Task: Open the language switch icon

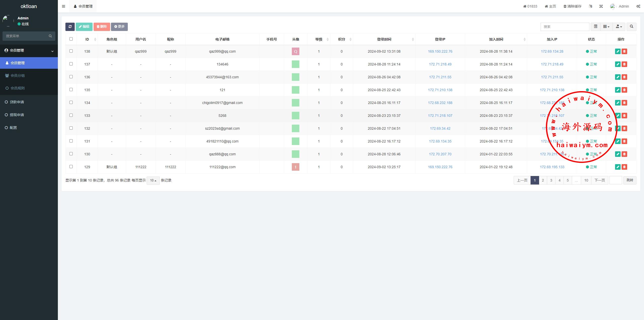Action: point(590,6)
